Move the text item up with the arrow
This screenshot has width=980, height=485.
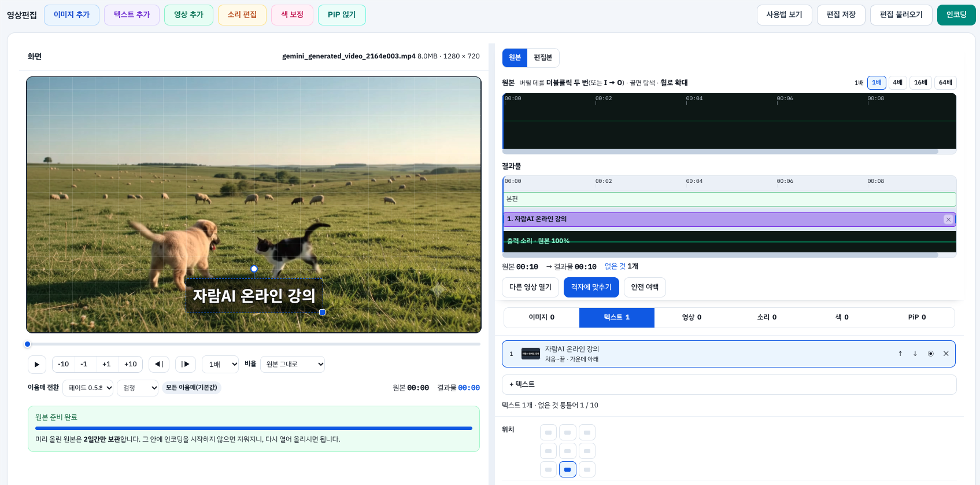900,354
